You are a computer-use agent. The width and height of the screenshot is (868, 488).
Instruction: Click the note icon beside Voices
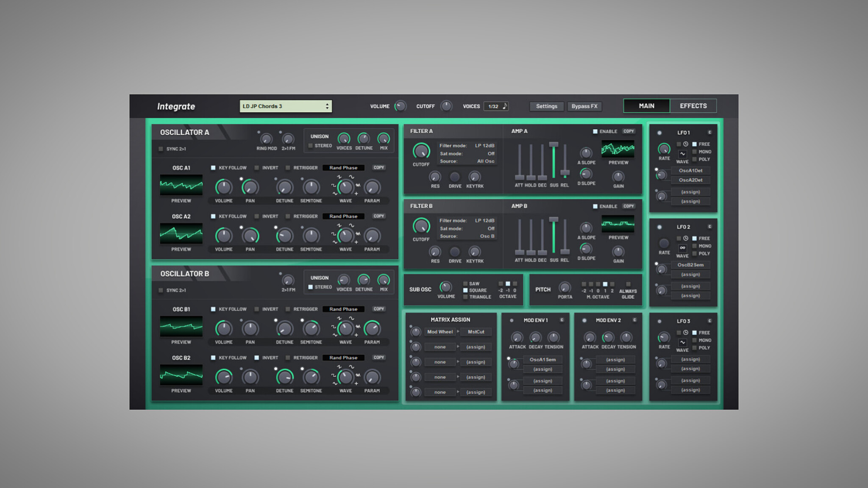(x=504, y=106)
